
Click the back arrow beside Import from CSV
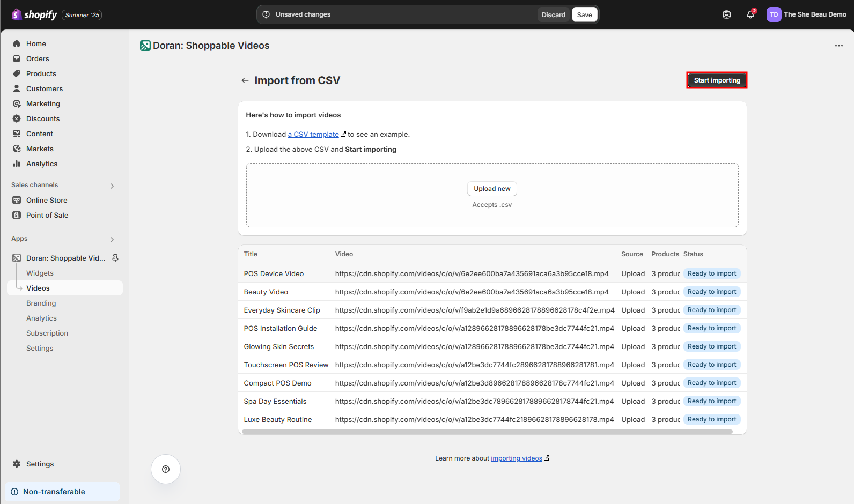(x=245, y=80)
